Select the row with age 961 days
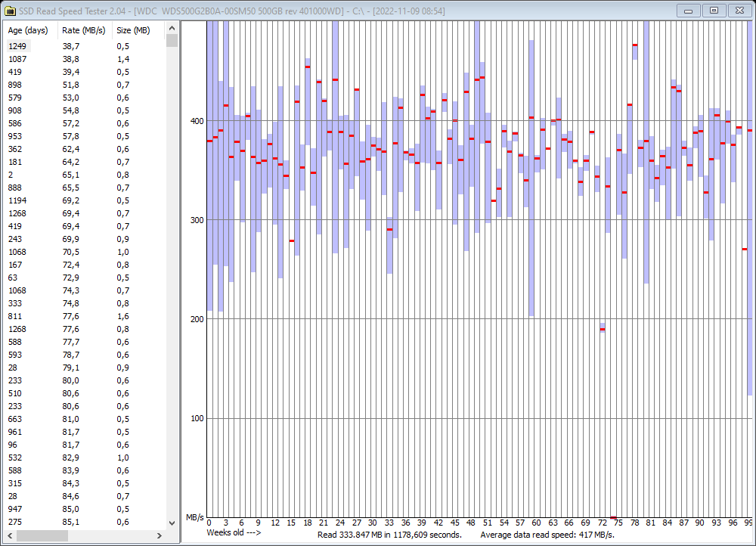 (85, 432)
